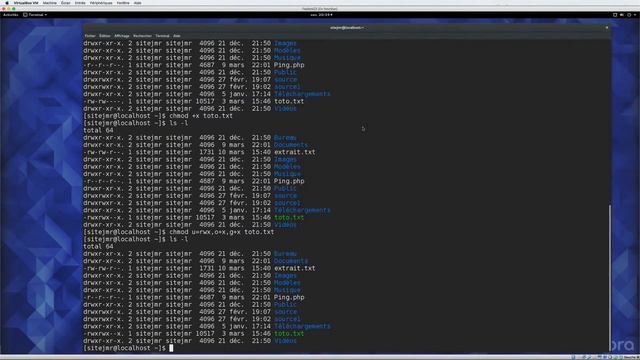Open the Machine menu in VirtualBox
The image size is (640, 360).
(x=50, y=3)
